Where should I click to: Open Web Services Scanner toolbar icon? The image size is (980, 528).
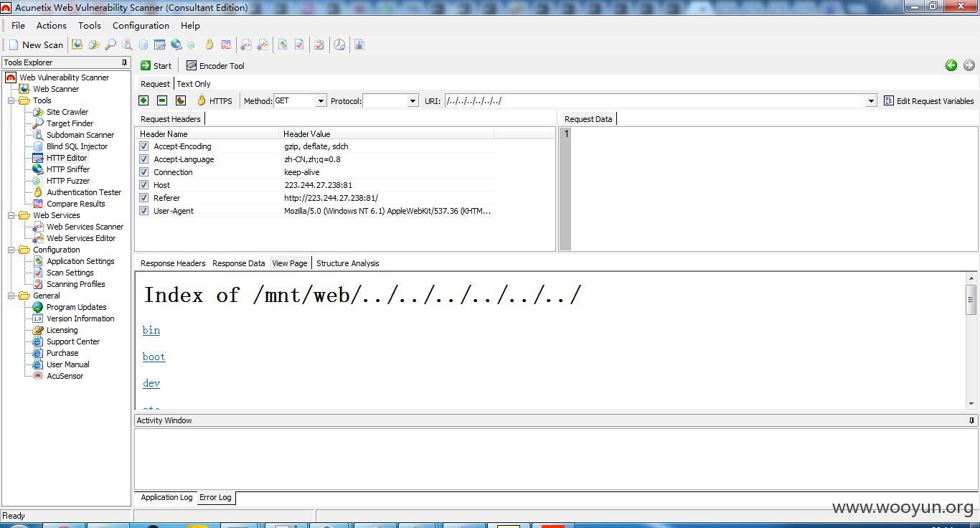(x=246, y=44)
